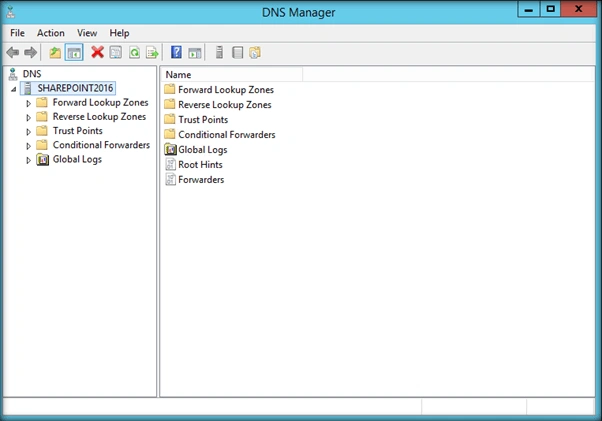
Task: Click the Back arrow toolbar button
Action: [13, 52]
